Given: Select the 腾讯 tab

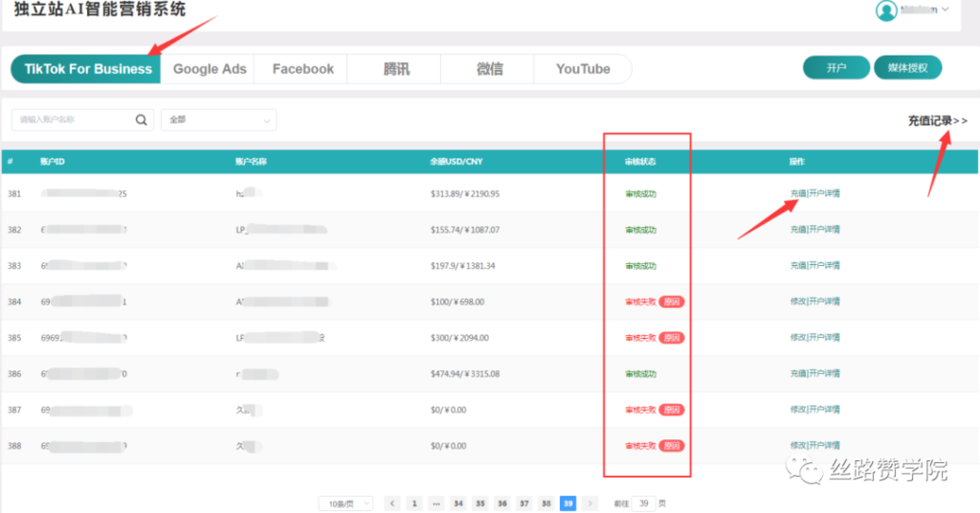Looking at the screenshot, I should pyautogui.click(x=396, y=69).
